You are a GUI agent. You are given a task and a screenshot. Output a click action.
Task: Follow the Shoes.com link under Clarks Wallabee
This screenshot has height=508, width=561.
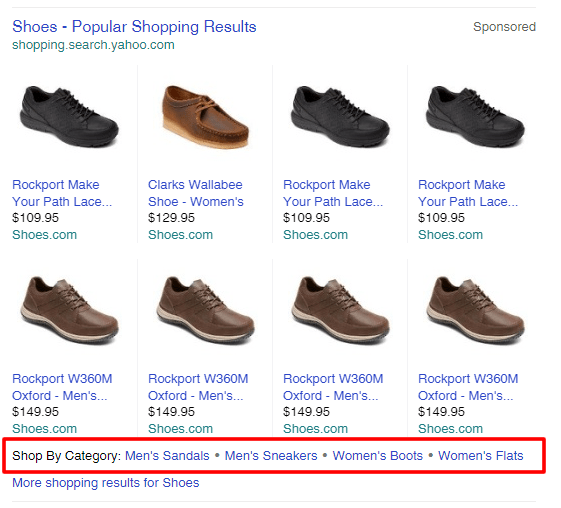point(181,235)
